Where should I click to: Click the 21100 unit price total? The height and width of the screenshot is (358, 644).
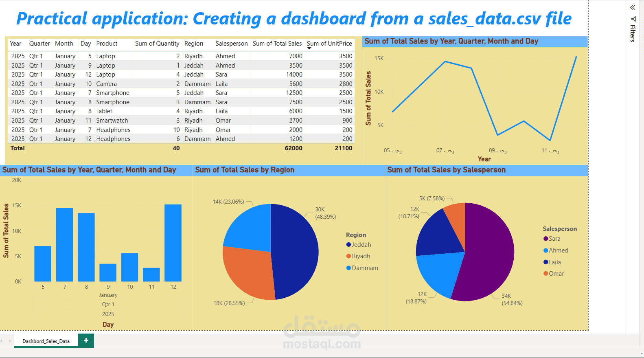(x=344, y=148)
